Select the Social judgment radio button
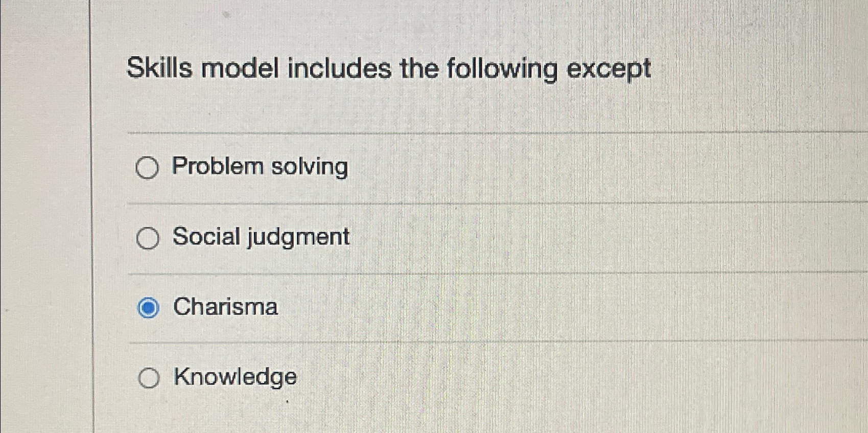 (148, 238)
